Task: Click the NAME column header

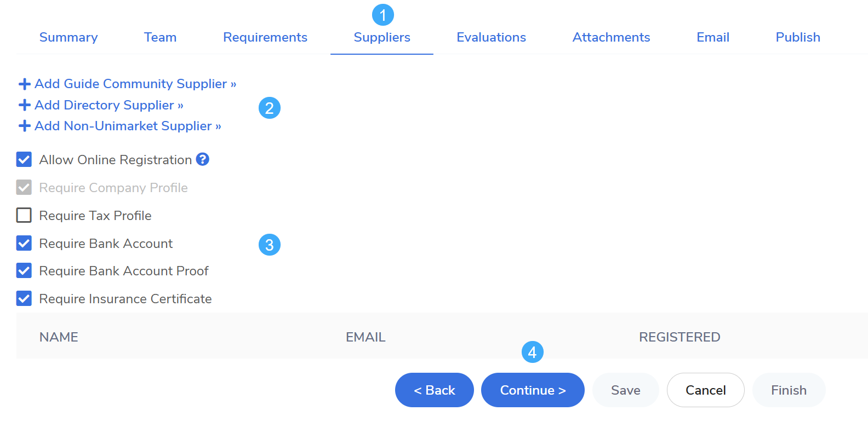Action: coord(59,337)
